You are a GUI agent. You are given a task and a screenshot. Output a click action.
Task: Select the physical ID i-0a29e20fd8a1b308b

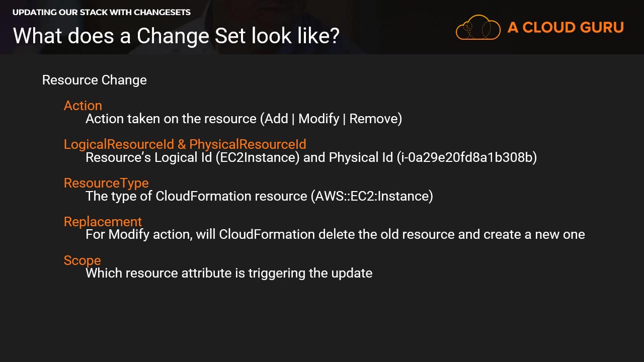tap(467, 157)
